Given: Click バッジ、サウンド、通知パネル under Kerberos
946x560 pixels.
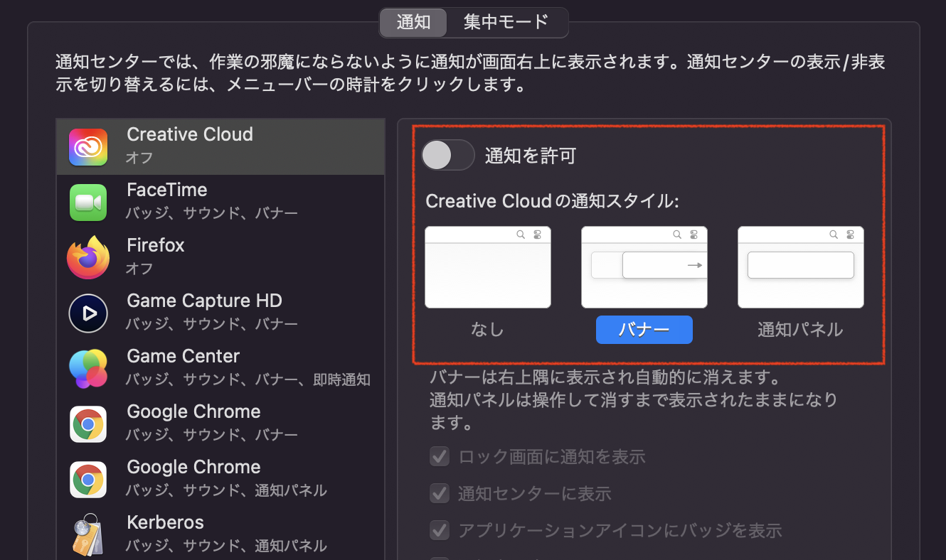Looking at the screenshot, I should pyautogui.click(x=226, y=546).
